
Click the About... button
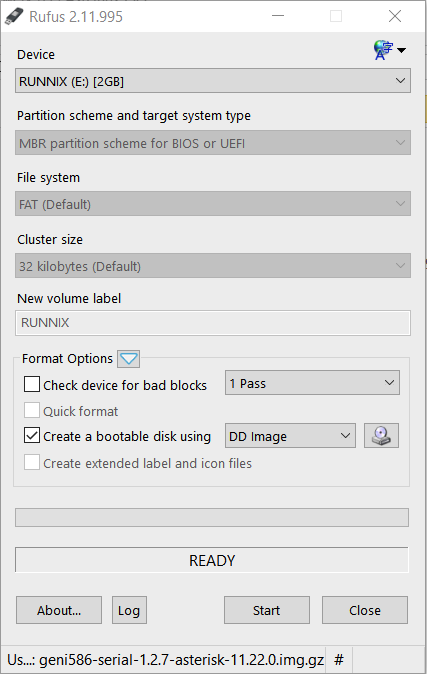tap(59, 610)
